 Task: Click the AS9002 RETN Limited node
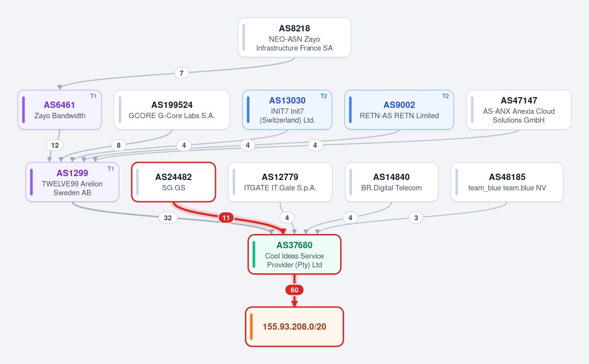(399, 110)
